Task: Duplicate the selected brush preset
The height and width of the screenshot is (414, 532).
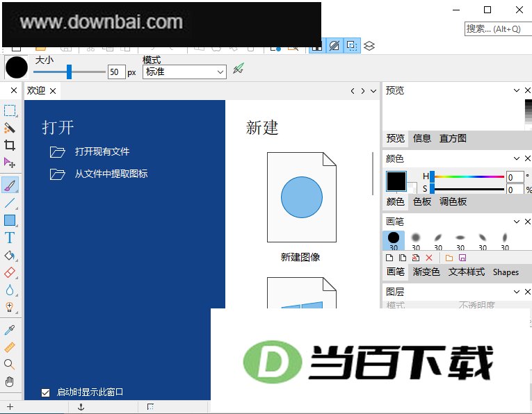Action: point(403,258)
